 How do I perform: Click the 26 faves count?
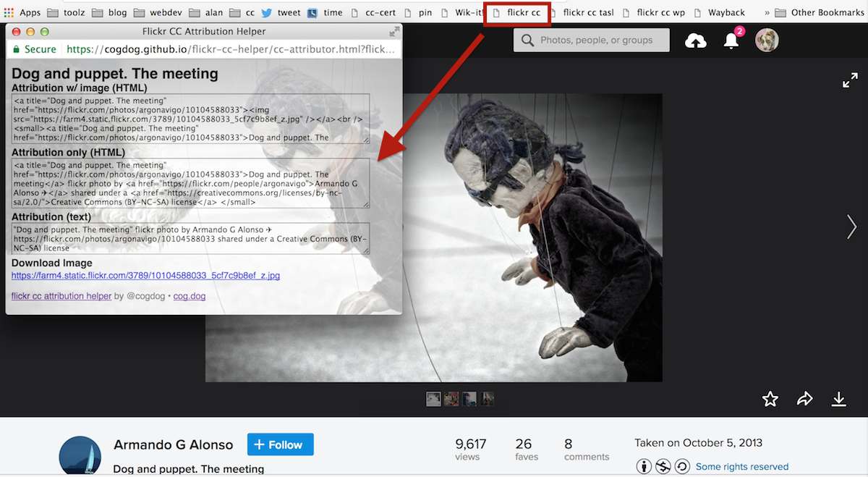[x=526, y=449]
